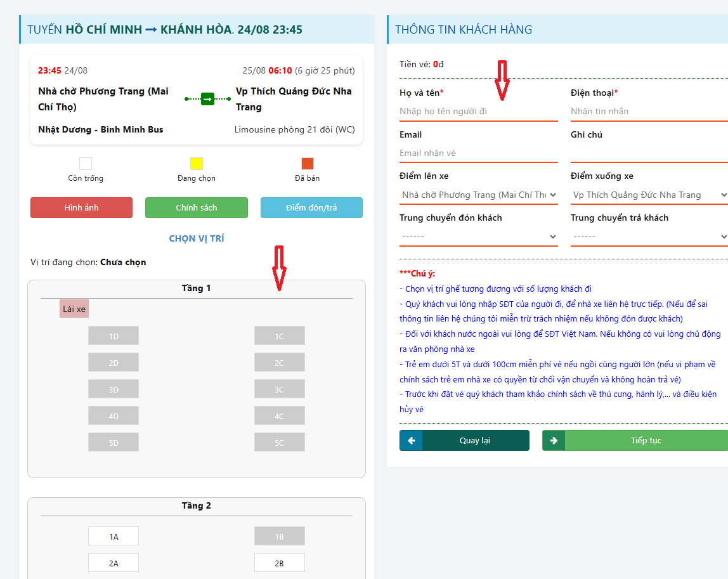728x579 pixels.
Task: Expand Trung chuyển trả khách dropdown
Action: click(649, 237)
